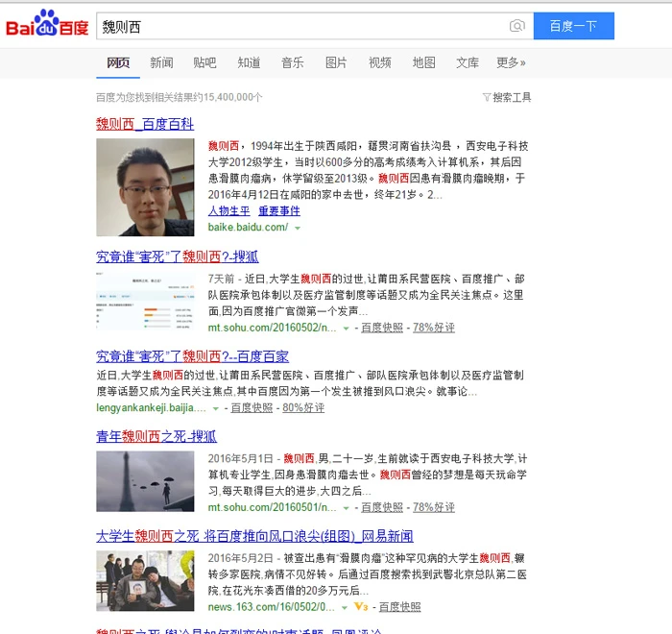
Task: Open 青年魏则西之死-搜狐 result
Action: tap(156, 437)
